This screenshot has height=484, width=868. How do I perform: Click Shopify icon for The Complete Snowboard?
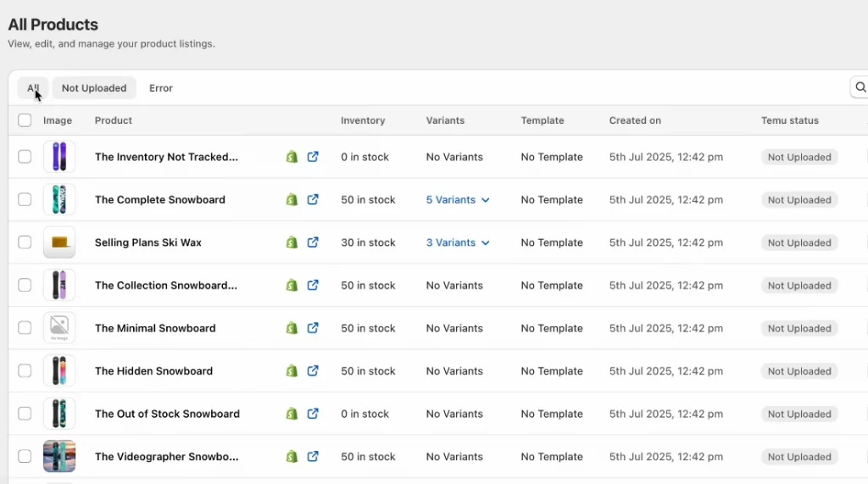[292, 200]
